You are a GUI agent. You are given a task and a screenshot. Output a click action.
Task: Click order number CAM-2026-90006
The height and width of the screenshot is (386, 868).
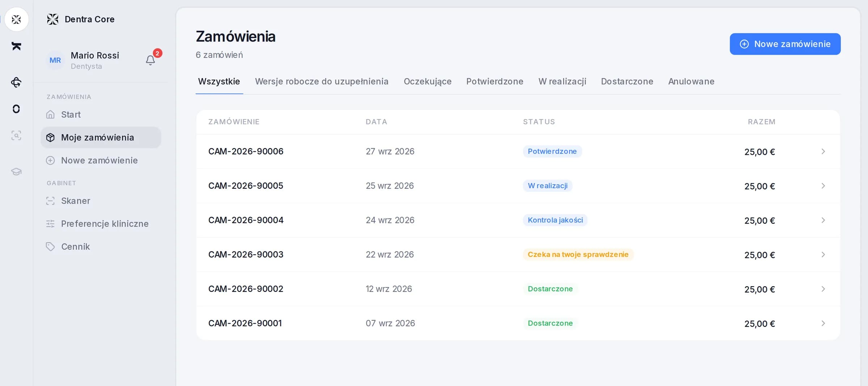point(246,151)
